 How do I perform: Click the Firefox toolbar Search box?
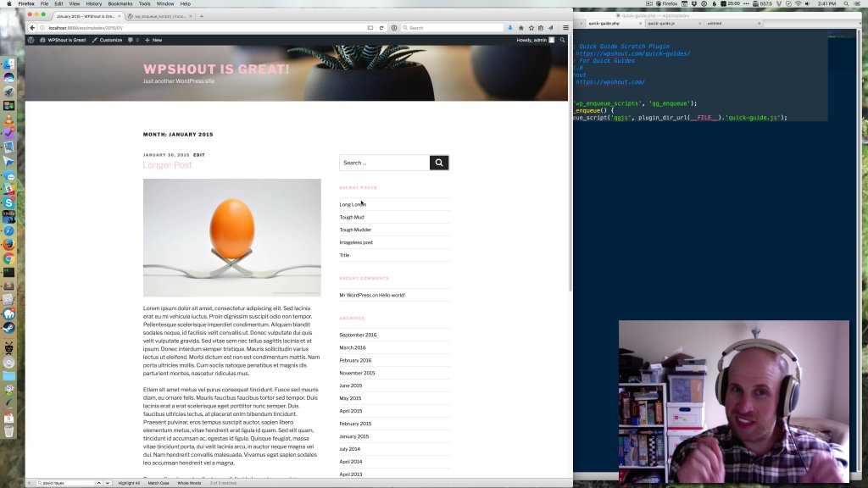point(453,28)
